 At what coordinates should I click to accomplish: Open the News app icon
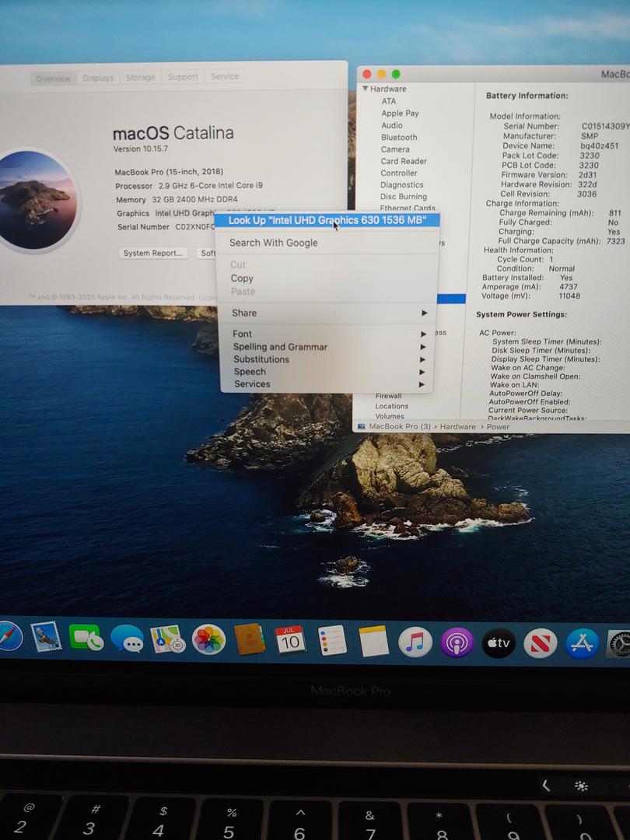point(540,643)
